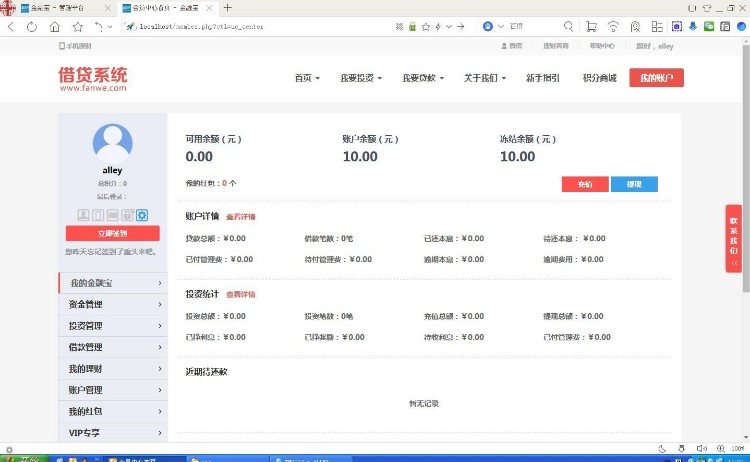Open the 我要投资 dropdown in navigation
Viewport: 750px width, 462px height.
coord(361,78)
